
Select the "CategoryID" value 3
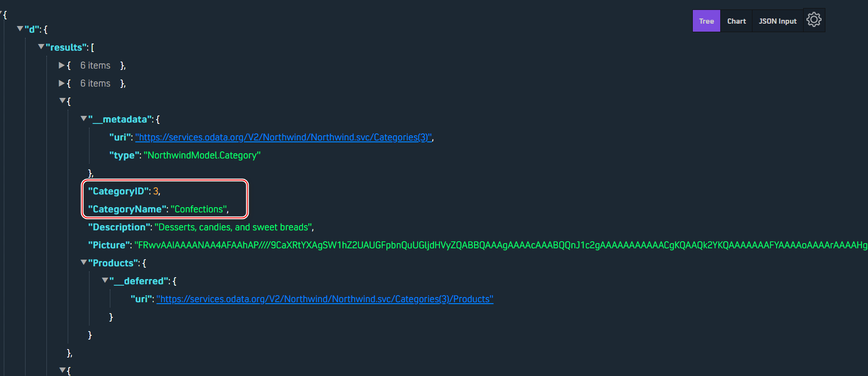156,191
